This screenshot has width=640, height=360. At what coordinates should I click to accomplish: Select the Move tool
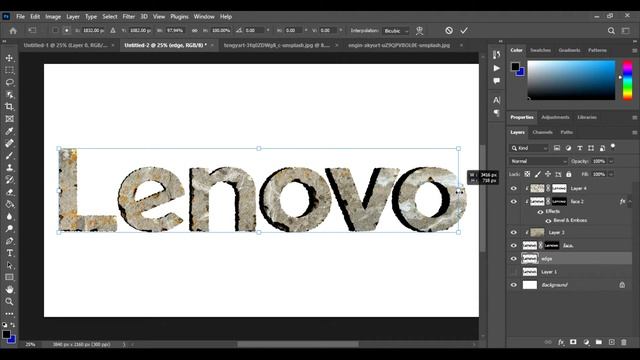pyautogui.click(x=9, y=58)
